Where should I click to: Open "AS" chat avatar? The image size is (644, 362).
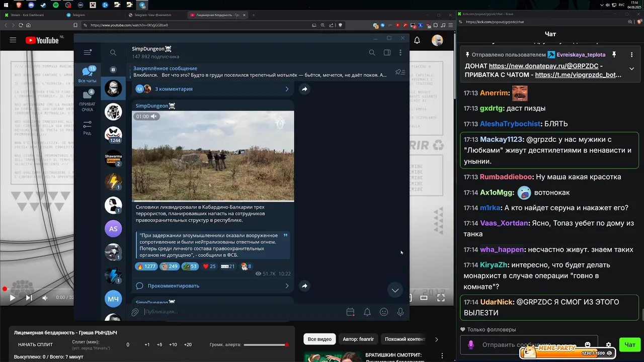point(113,229)
